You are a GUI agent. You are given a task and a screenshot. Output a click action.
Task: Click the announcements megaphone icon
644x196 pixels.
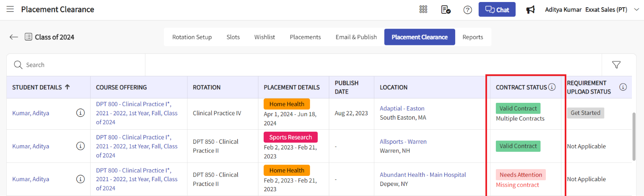(530, 10)
